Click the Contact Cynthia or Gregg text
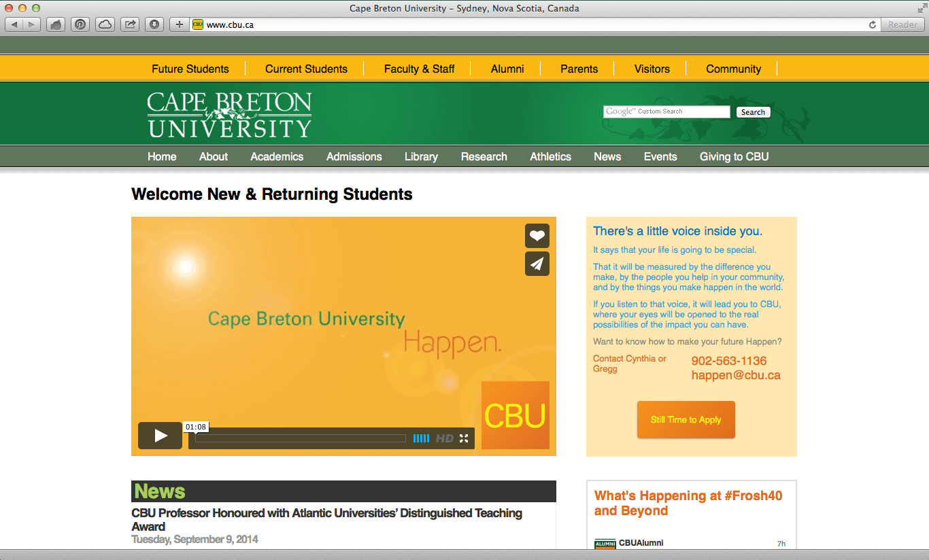 tap(630, 364)
